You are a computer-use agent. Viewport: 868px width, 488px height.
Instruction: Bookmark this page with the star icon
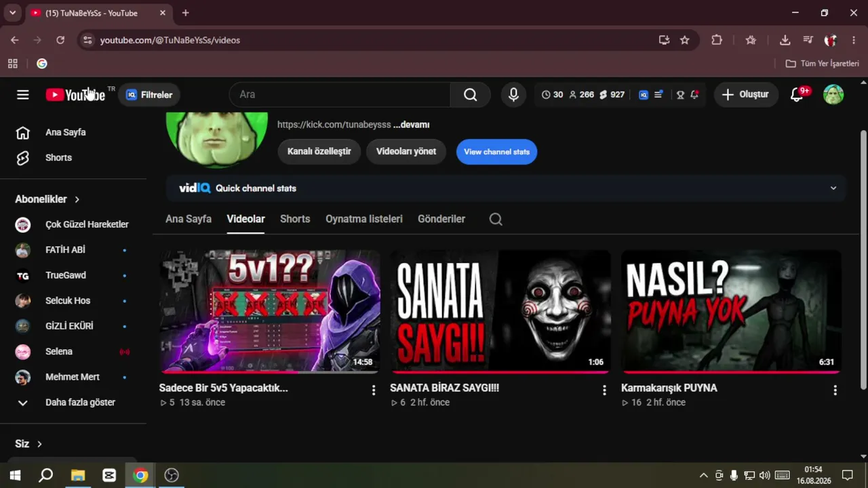coord(685,40)
